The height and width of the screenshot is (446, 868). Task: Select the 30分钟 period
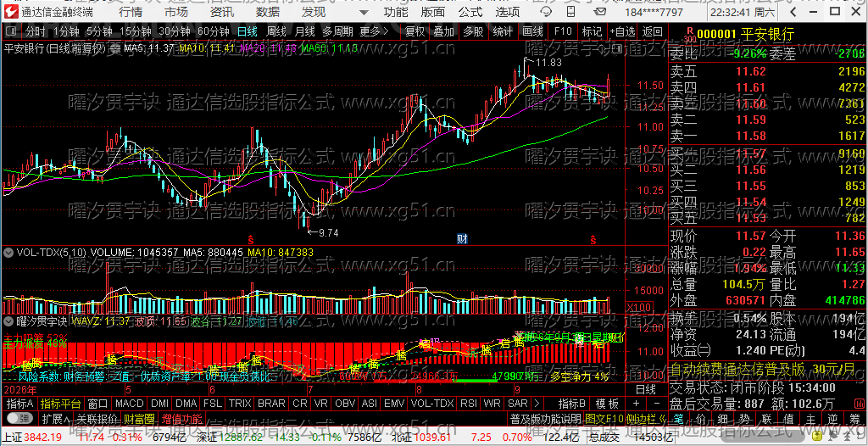(x=173, y=31)
